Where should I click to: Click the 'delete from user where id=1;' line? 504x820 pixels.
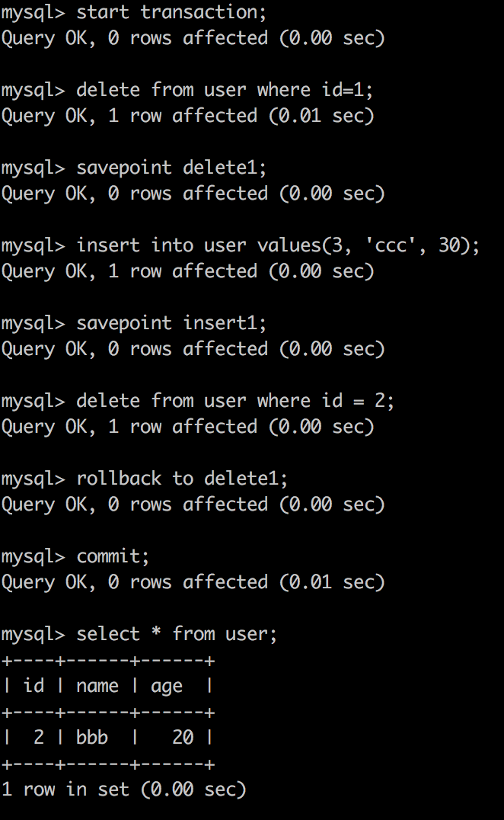[x=225, y=91]
